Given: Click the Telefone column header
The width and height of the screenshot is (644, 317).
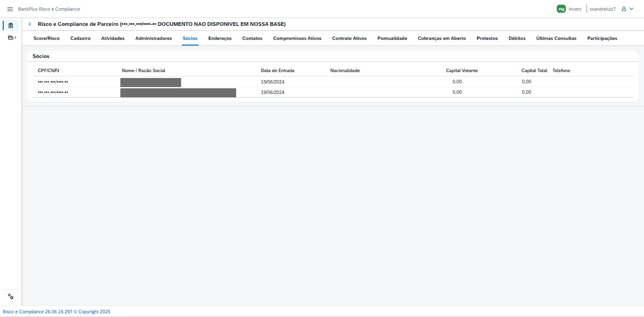Looking at the screenshot, I should pyautogui.click(x=561, y=71).
